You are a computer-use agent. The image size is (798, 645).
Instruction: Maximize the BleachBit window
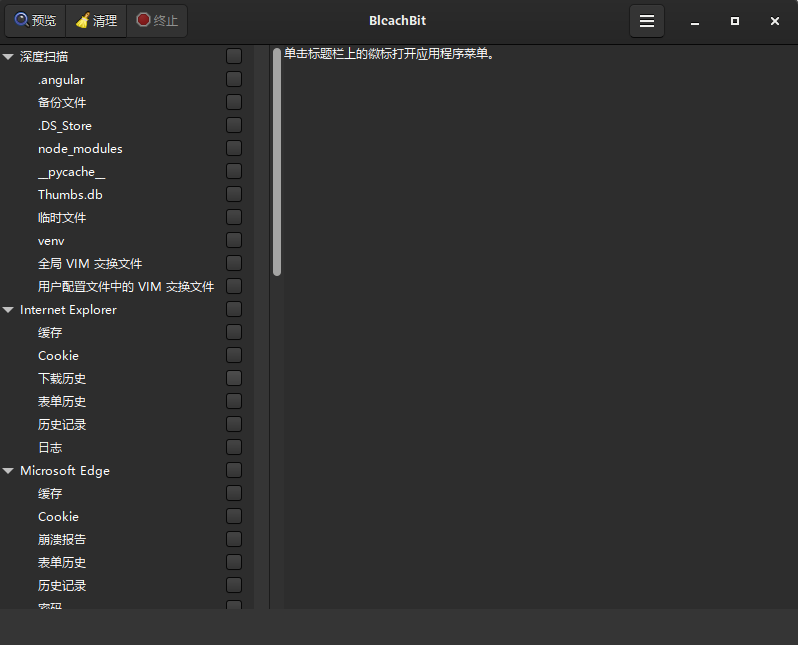click(735, 21)
